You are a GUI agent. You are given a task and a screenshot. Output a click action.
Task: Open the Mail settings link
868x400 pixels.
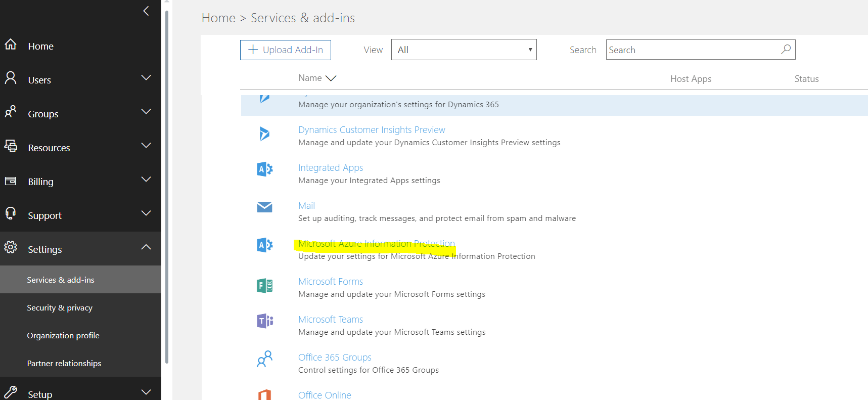pyautogui.click(x=306, y=206)
